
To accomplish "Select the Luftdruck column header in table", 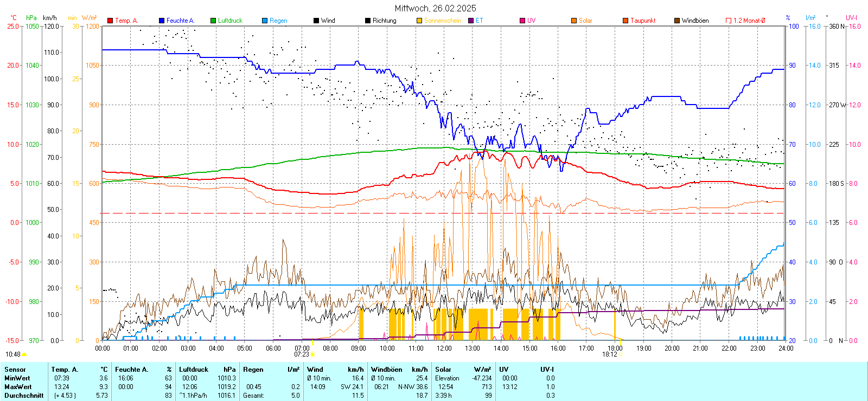I will pyautogui.click(x=194, y=370).
